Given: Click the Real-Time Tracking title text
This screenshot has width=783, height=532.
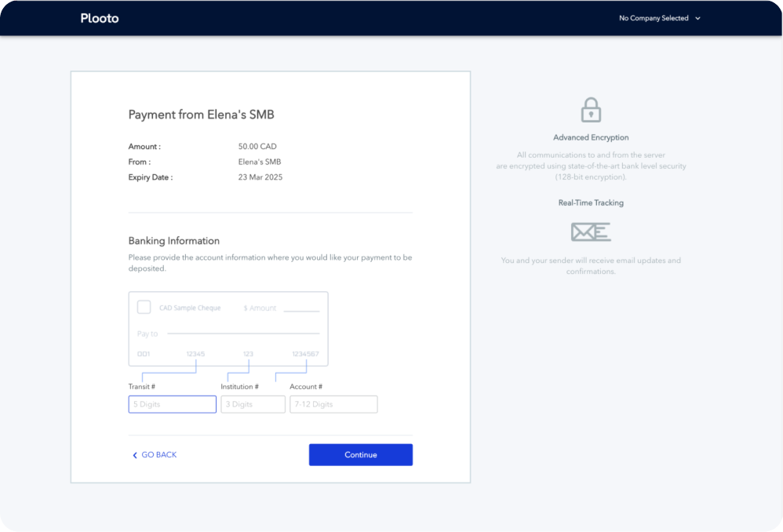Looking at the screenshot, I should [591, 202].
